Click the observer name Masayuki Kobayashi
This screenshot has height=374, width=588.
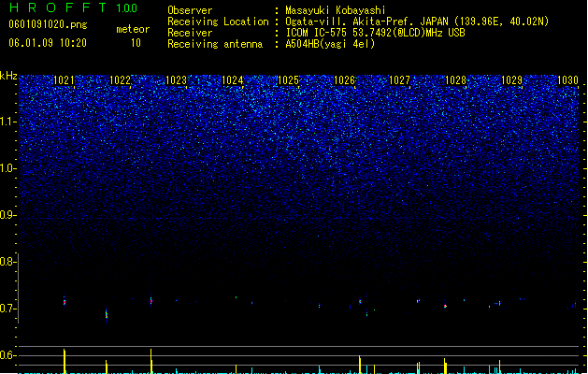pyautogui.click(x=336, y=10)
